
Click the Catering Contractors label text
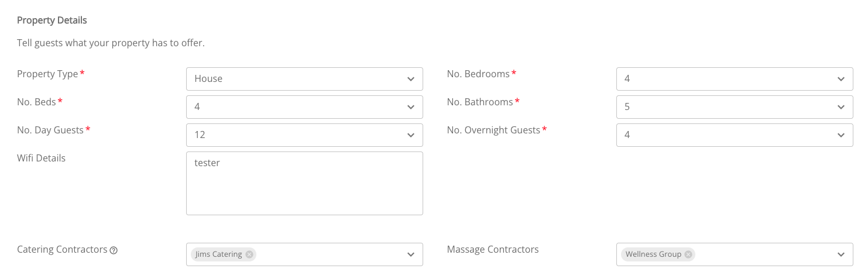coord(62,249)
